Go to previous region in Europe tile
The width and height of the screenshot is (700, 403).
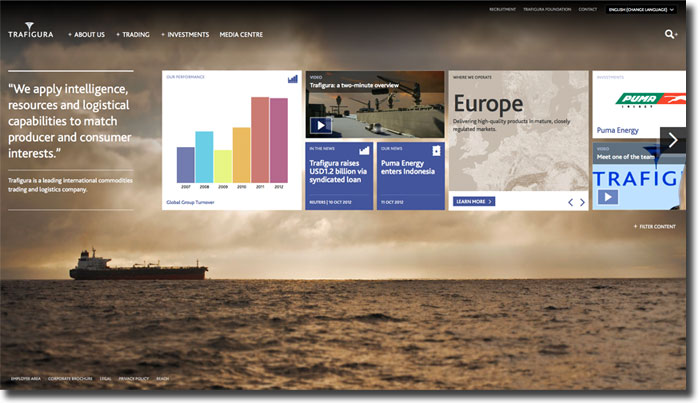pyautogui.click(x=571, y=202)
